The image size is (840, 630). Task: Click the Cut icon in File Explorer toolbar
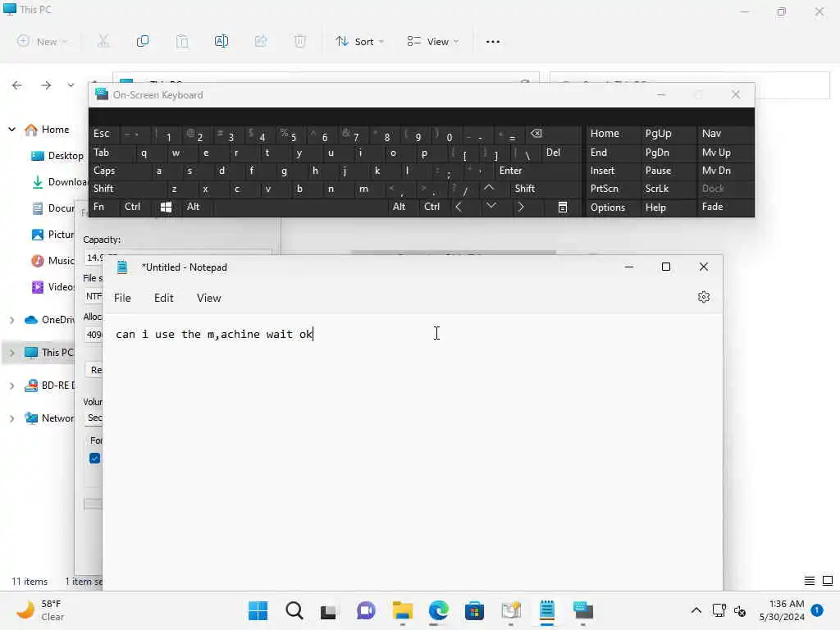[x=103, y=41]
